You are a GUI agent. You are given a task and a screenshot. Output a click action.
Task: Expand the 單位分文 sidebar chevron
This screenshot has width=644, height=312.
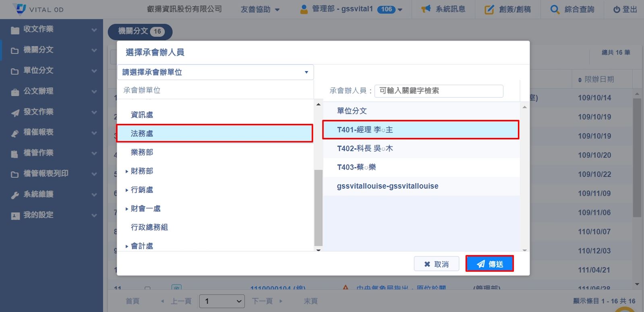coord(94,71)
